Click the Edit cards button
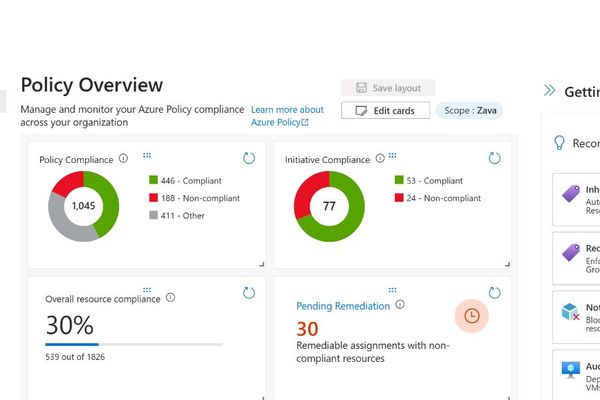This screenshot has height=400, width=600. [x=385, y=110]
